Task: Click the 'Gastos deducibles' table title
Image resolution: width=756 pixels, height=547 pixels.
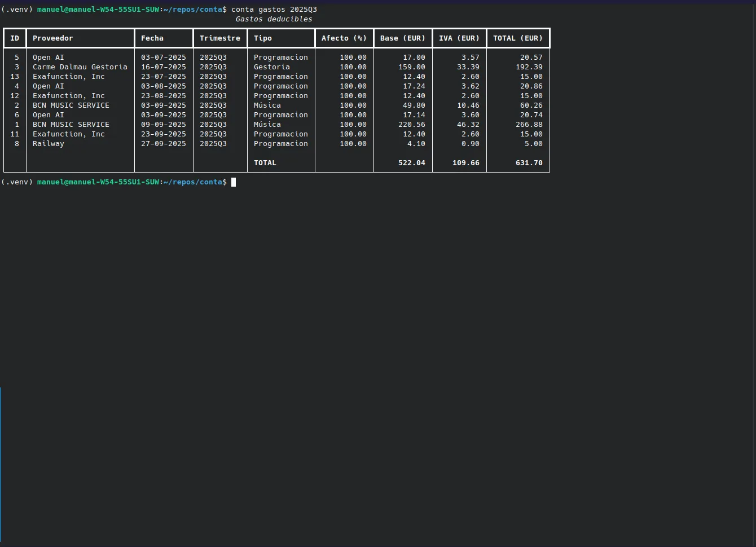Action: click(x=274, y=19)
